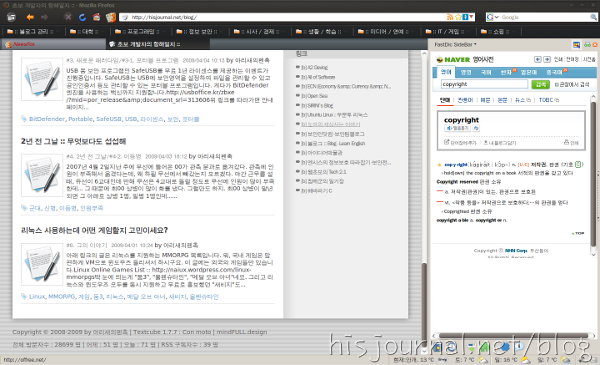Select the 영어 dictionary tab

(x=446, y=72)
